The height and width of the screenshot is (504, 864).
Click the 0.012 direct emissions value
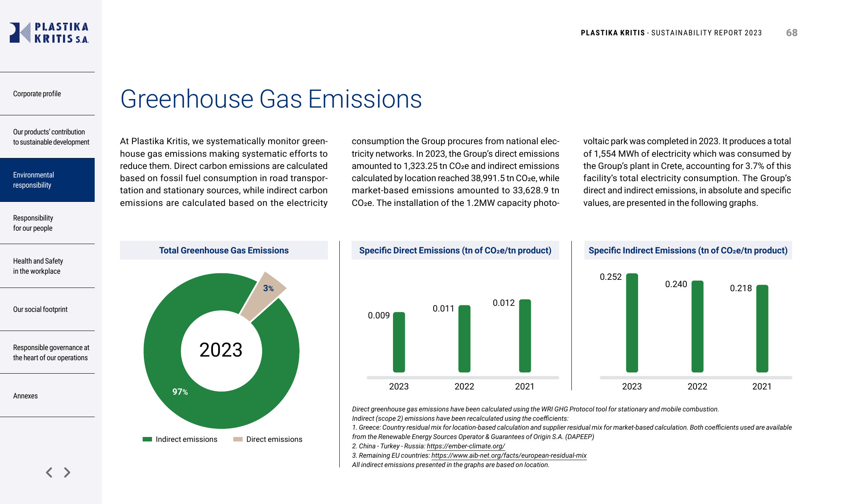coord(504,303)
